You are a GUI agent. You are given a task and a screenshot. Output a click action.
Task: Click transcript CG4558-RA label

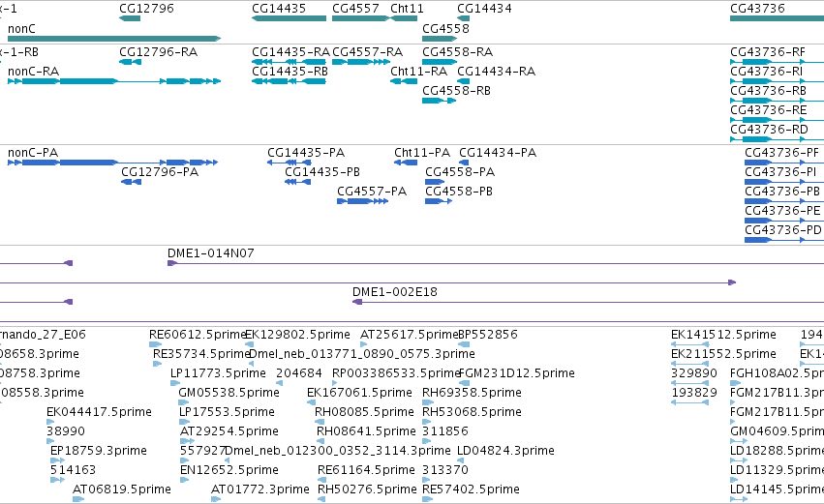click(458, 52)
